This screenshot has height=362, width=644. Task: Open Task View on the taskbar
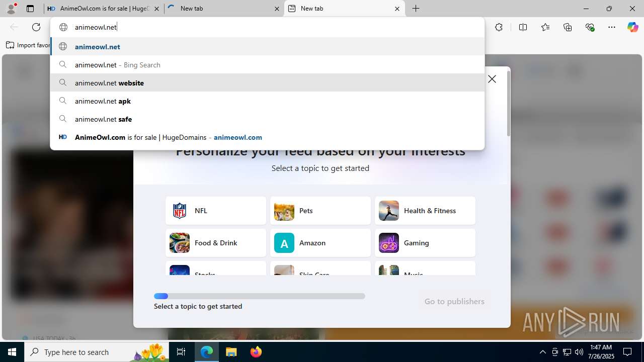pos(181,352)
